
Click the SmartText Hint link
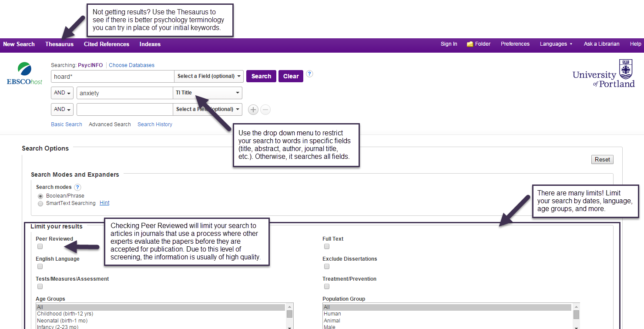[104, 203]
